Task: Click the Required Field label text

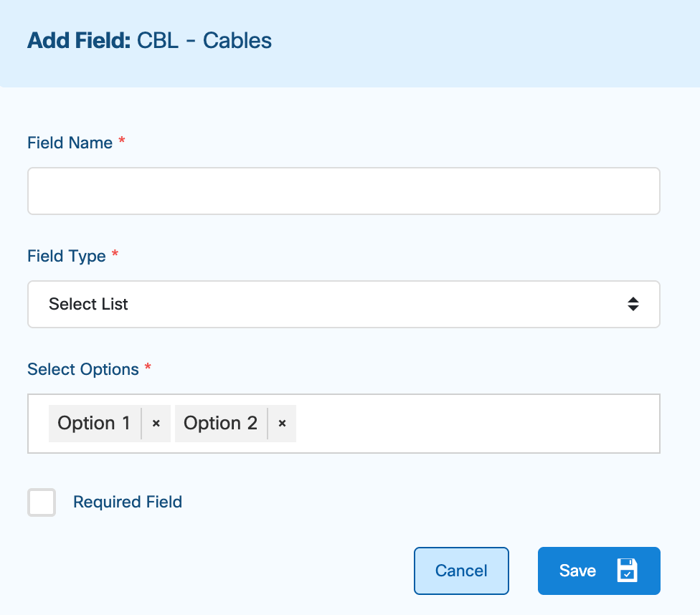Action: pyautogui.click(x=127, y=502)
